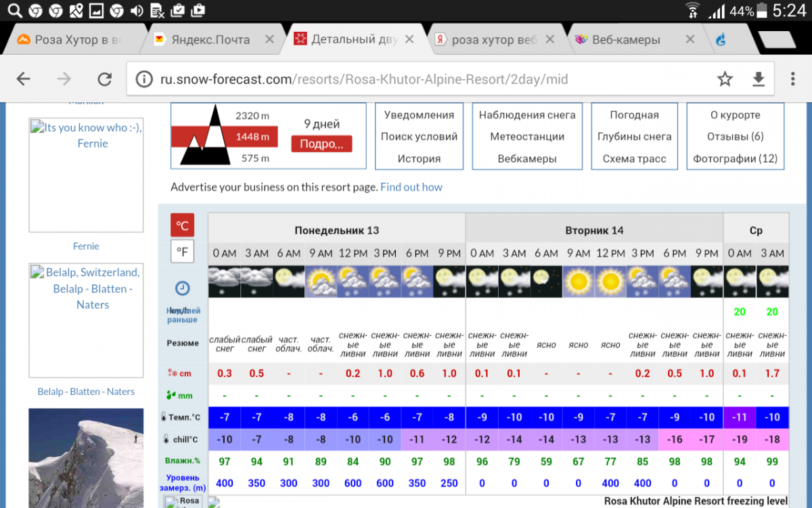The height and width of the screenshot is (508, 812).
Task: Click the Yandex favicon on the search tab
Action: click(440, 39)
